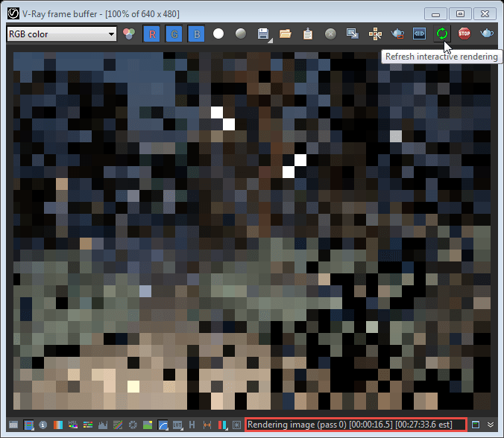Click the color swatches icon beside channel dropdown
This screenshot has height=438, width=504.
coord(129,34)
